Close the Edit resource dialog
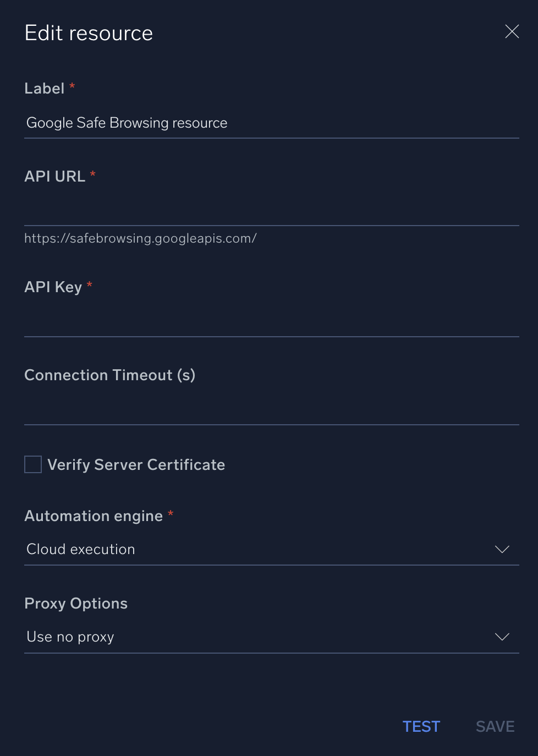 coord(512,31)
